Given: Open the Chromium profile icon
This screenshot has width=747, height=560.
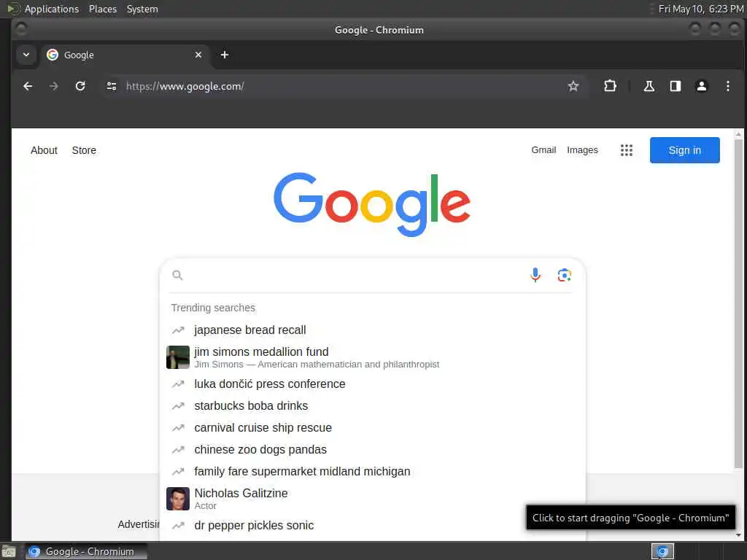Looking at the screenshot, I should [x=701, y=86].
